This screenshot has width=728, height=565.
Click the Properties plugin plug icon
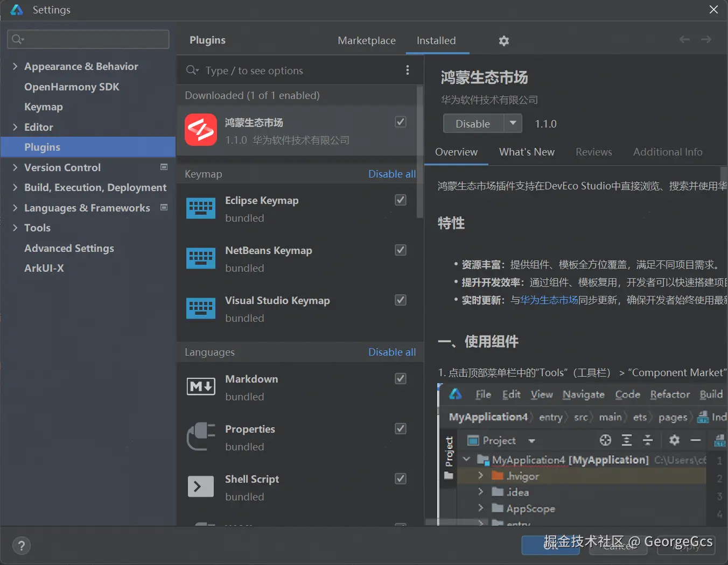[201, 436]
